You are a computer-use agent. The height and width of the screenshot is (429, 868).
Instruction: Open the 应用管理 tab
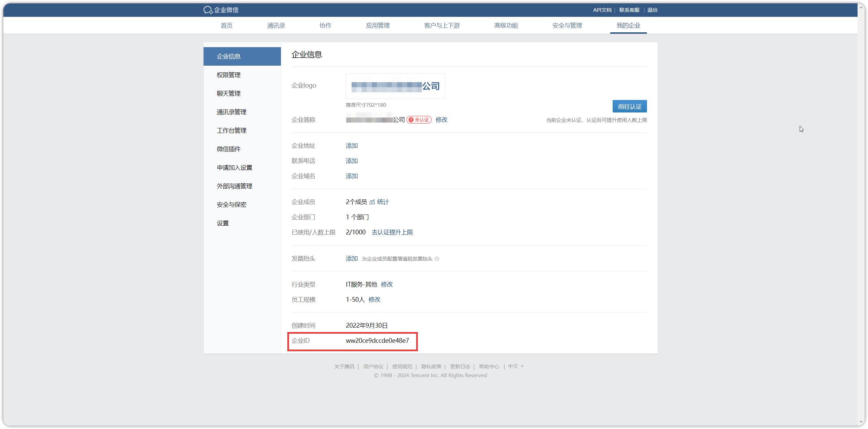point(378,26)
